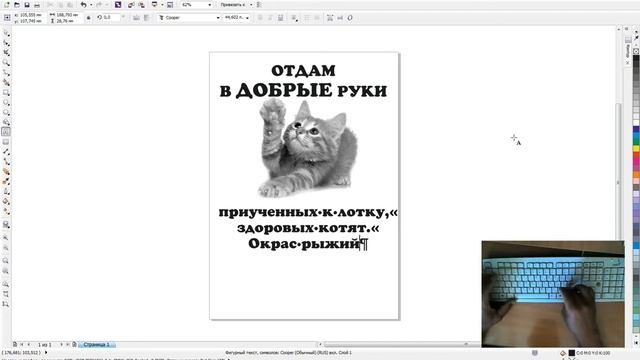The height and width of the screenshot is (360, 640).
Task: Open the Edit text dialog icon
Action: [340, 18]
